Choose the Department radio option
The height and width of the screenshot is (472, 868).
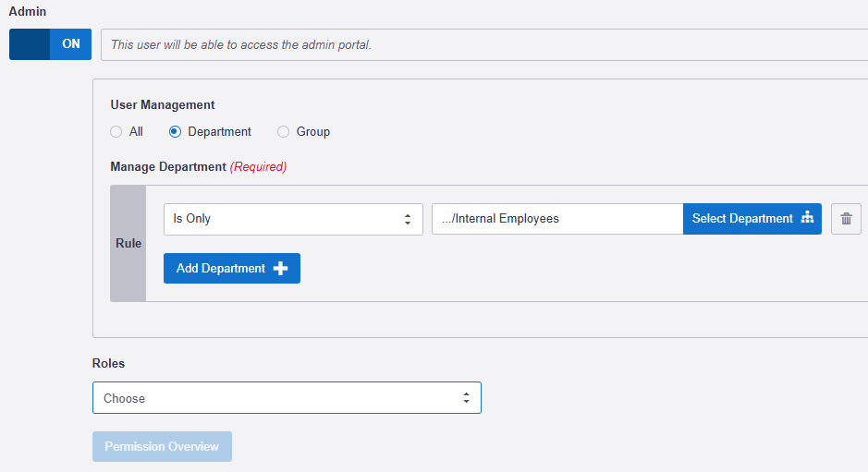coord(175,132)
